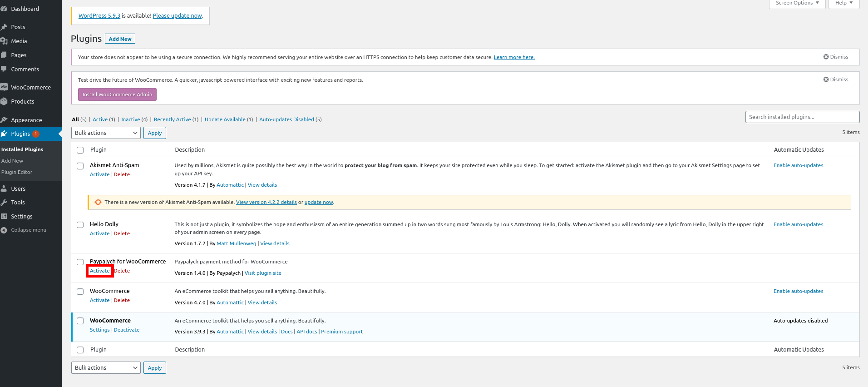Click the Pages icon in sidebar
Viewport: 868px width, 387px height.
pos(4,55)
